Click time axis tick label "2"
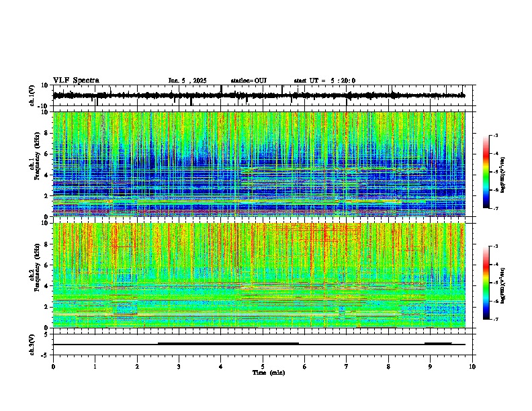This screenshot has height=411, width=532. point(137,367)
